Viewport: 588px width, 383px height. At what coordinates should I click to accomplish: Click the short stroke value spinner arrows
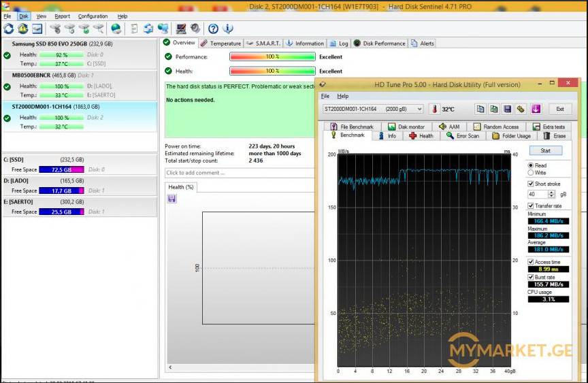551,194
